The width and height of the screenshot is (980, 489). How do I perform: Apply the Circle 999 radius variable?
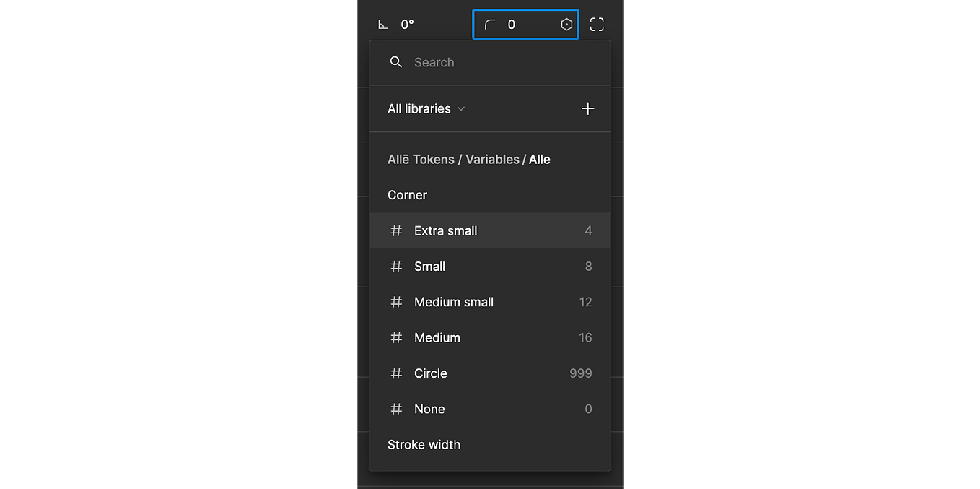coord(491,373)
